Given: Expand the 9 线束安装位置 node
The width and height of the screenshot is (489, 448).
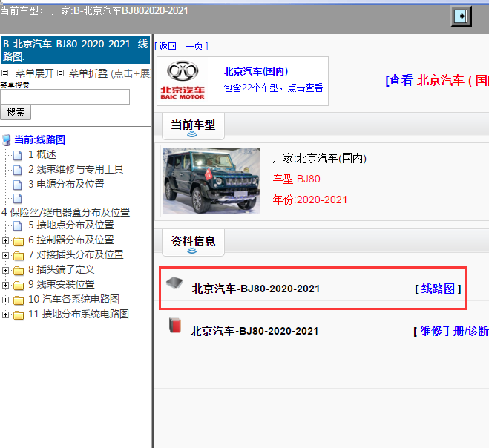Looking at the screenshot, I should point(5,285).
